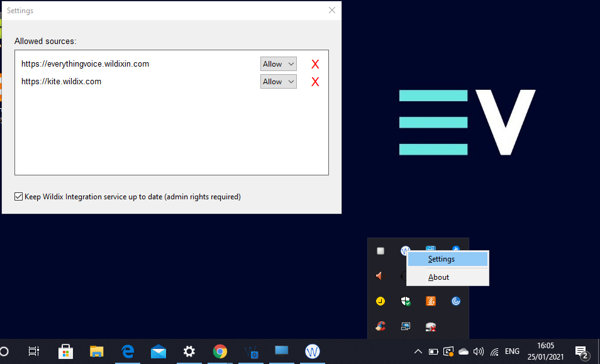
Task: Click the Wildix app on the taskbar
Action: tap(313, 351)
